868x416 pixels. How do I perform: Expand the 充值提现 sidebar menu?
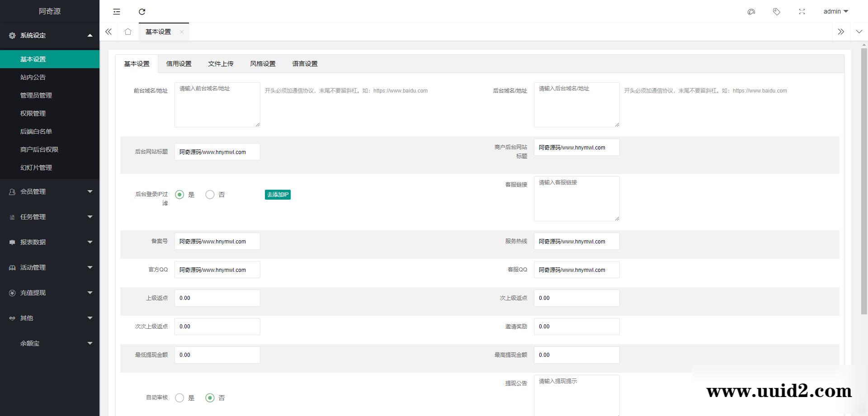[50, 293]
